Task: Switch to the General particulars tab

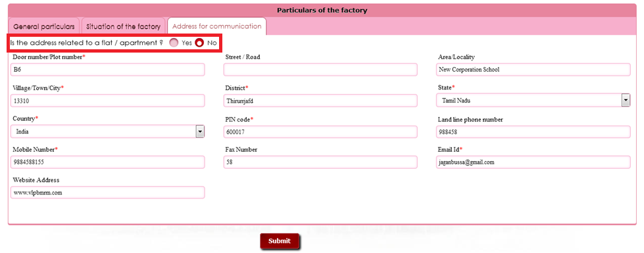Action: click(x=44, y=27)
